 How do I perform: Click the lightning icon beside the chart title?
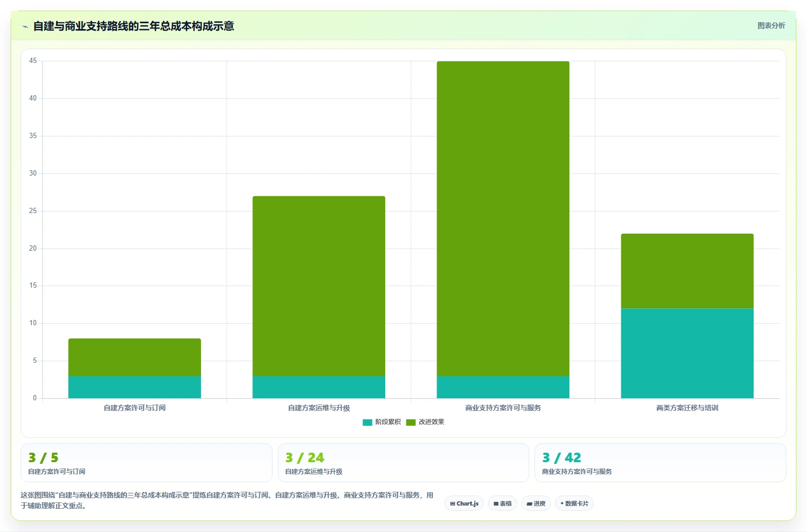pyautogui.click(x=25, y=26)
